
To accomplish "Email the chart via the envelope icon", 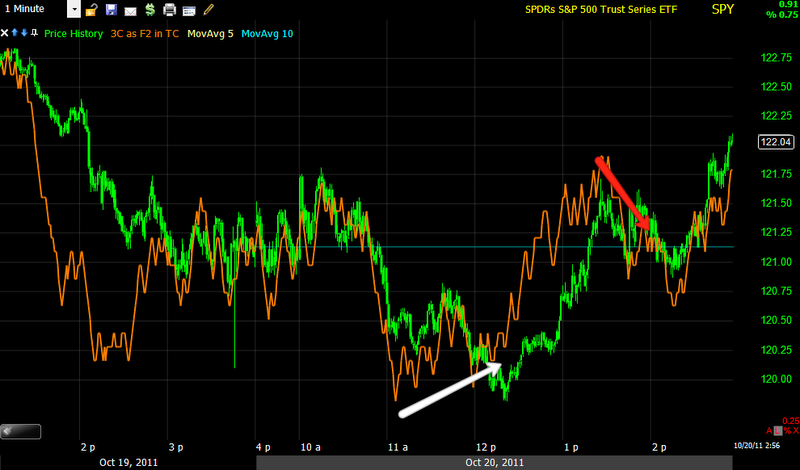I will 130,10.
